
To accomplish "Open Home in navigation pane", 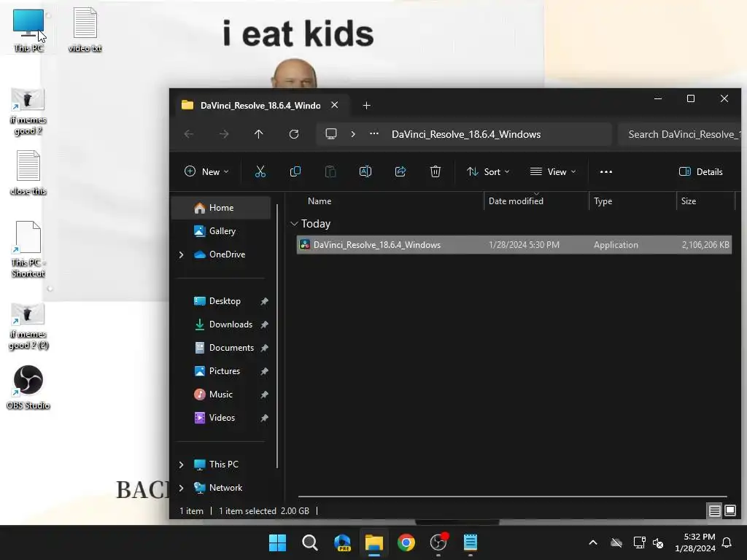I will point(221,208).
